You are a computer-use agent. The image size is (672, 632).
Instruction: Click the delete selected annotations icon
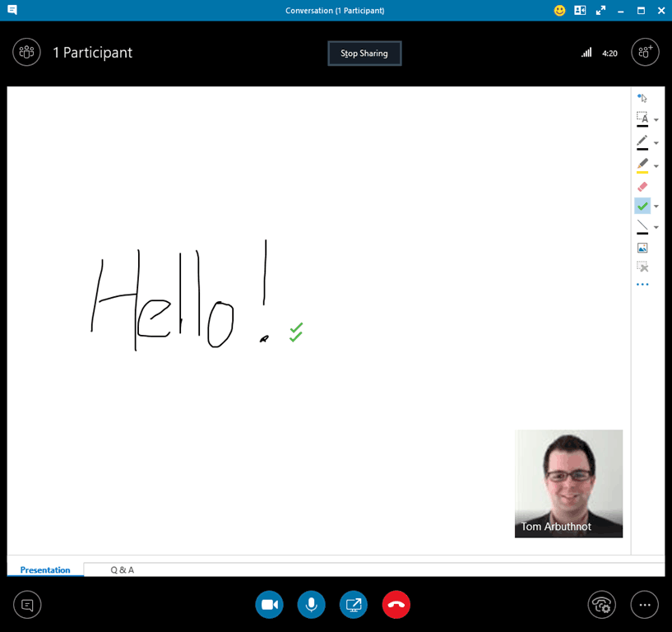click(642, 267)
